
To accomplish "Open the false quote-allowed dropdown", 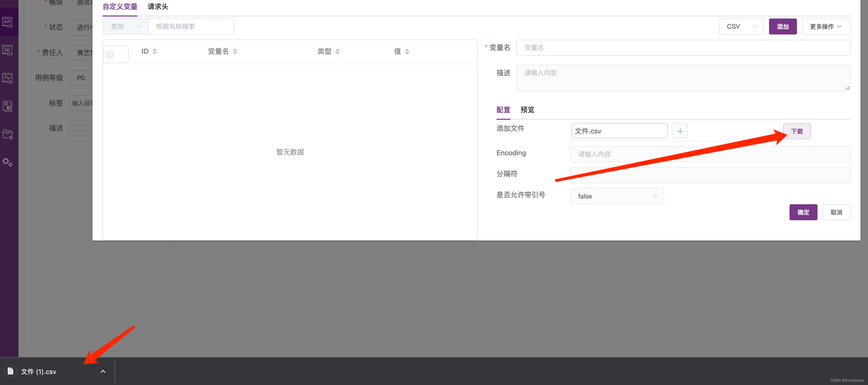I will point(617,196).
